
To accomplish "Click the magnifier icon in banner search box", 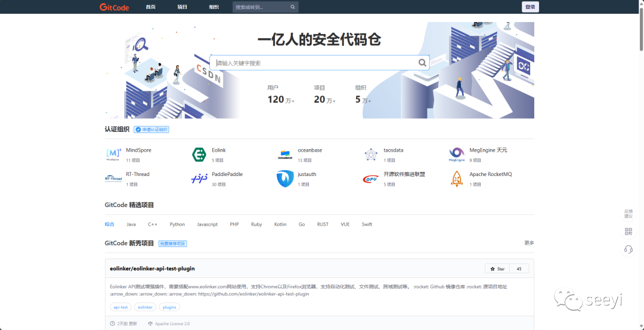I will click(x=422, y=63).
